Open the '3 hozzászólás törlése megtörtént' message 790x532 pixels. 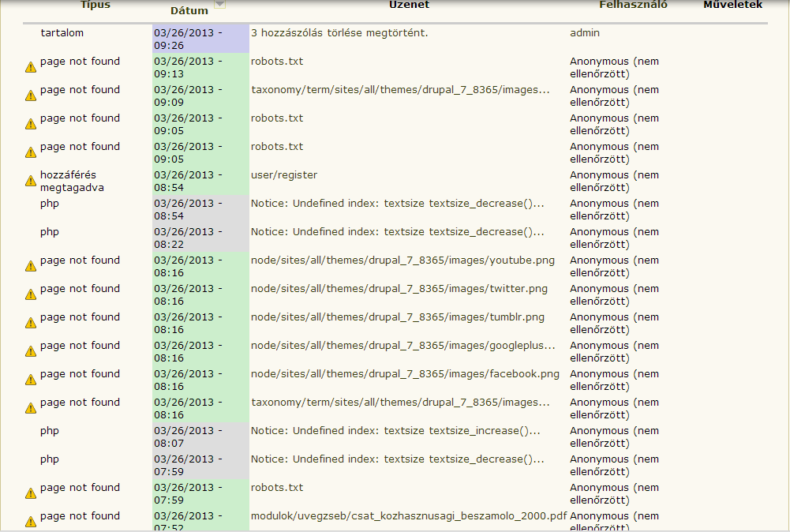[x=339, y=33]
